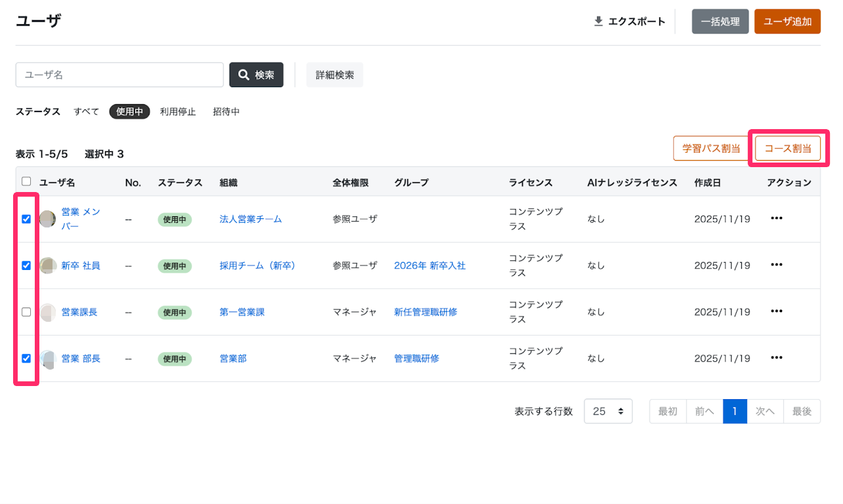Click 使用中 badge in 営業課長 row
Viewport: 843px width, 504px height.
point(175,313)
